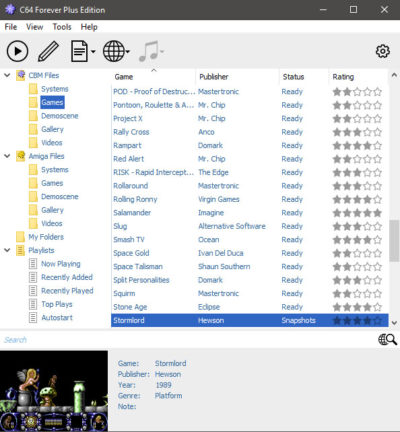Click the Snapshots status of Stormlord
The height and width of the screenshot is (432, 400).
tap(298, 320)
